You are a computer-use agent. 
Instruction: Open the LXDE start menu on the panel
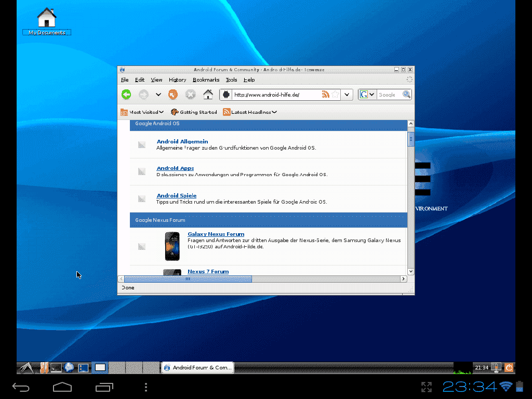(26, 367)
